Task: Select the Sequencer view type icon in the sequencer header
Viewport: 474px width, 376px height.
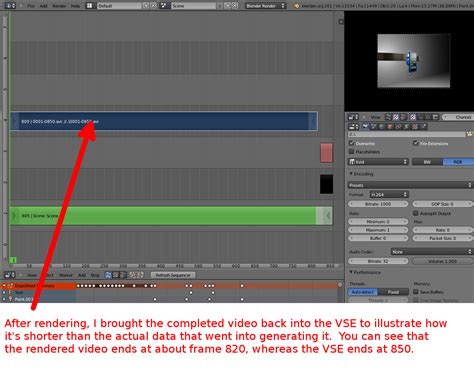Action: (108, 275)
